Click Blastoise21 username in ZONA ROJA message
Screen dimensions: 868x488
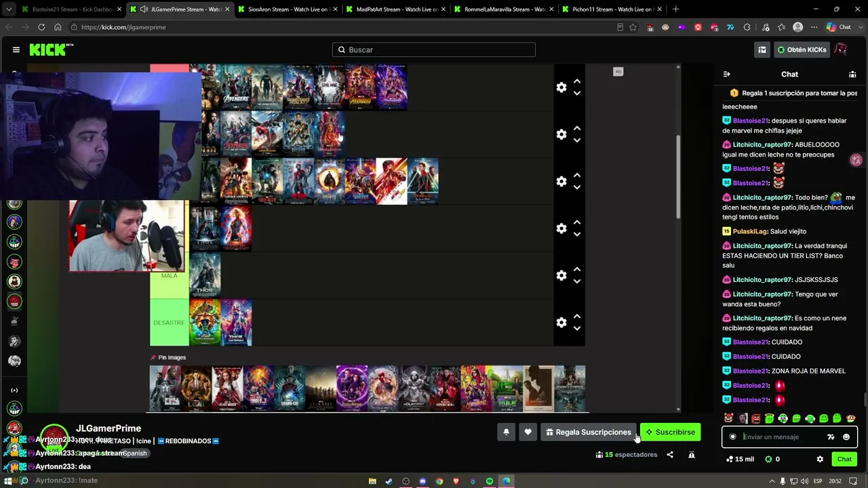[751, 371]
